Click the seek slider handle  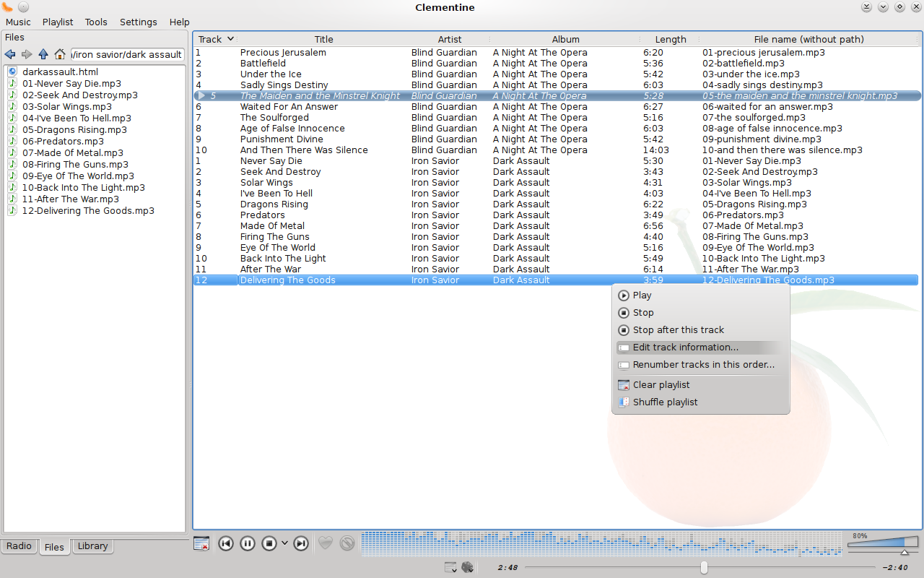point(704,568)
